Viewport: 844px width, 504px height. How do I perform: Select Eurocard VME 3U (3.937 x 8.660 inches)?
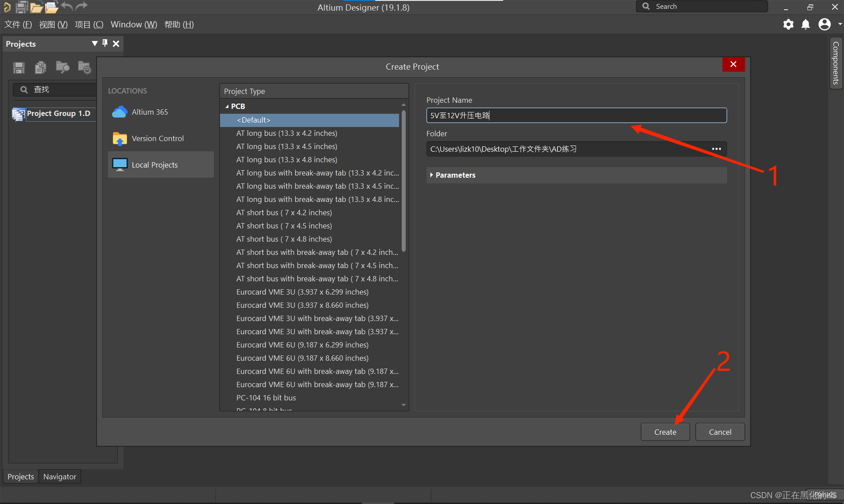(310, 305)
